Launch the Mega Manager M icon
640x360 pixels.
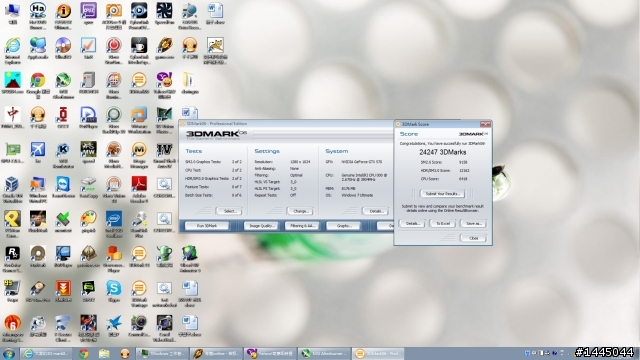(139, 155)
